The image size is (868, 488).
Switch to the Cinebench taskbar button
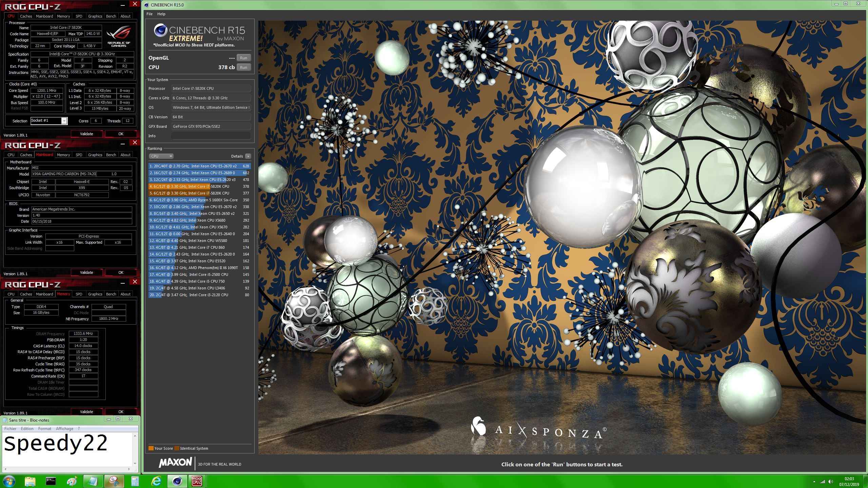coord(177,481)
